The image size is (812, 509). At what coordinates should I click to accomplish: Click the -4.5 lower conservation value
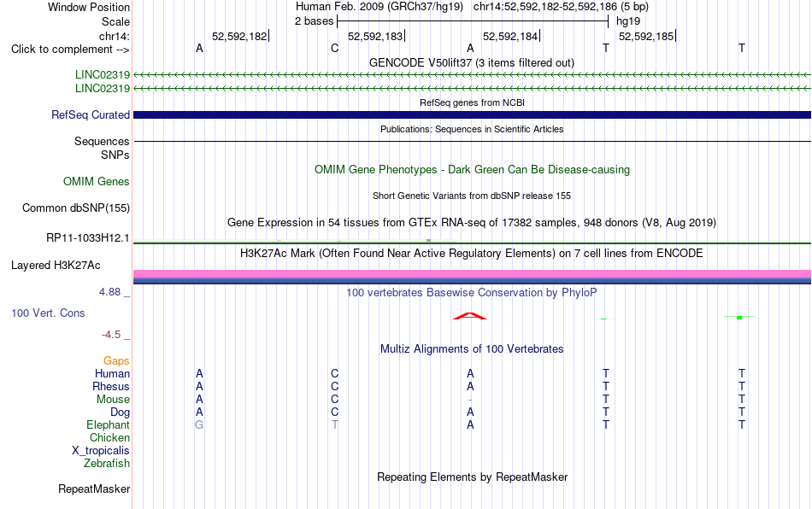coord(111,335)
